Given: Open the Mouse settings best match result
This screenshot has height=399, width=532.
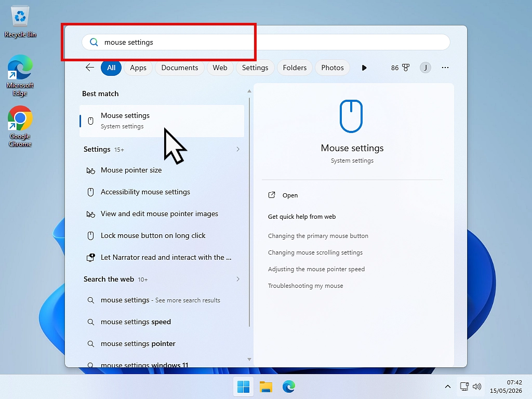Looking at the screenshot, I should coord(162,121).
